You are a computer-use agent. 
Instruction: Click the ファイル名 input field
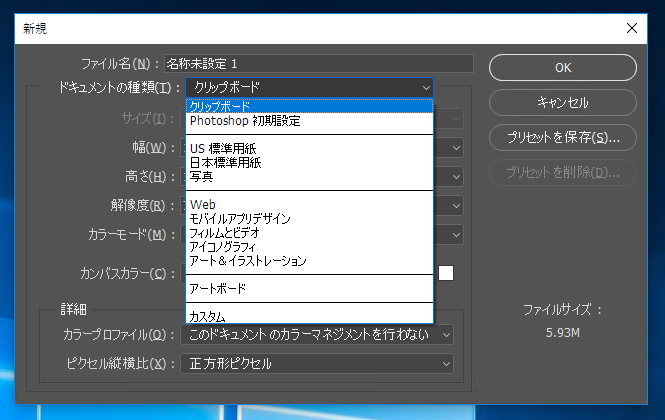tap(319, 64)
